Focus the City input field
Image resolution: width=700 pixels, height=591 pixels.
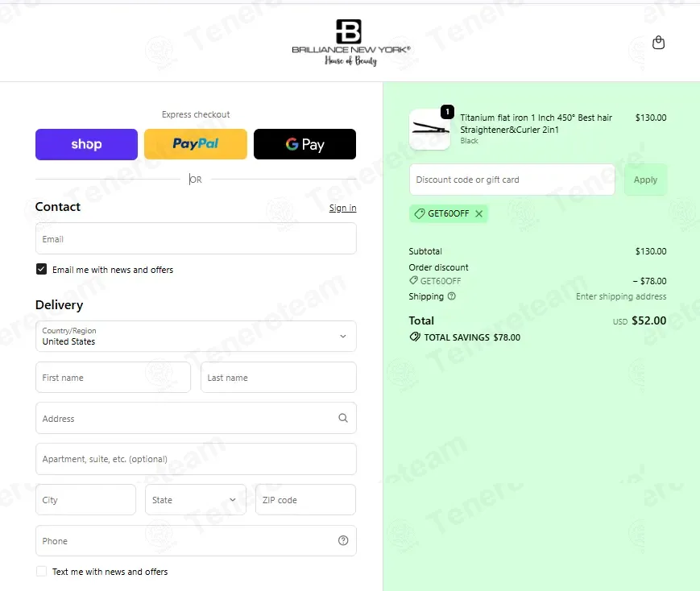[85, 499]
